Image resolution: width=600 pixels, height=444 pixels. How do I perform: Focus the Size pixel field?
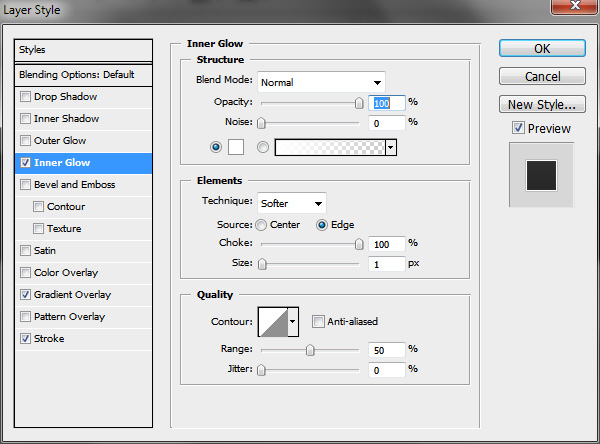(386, 264)
